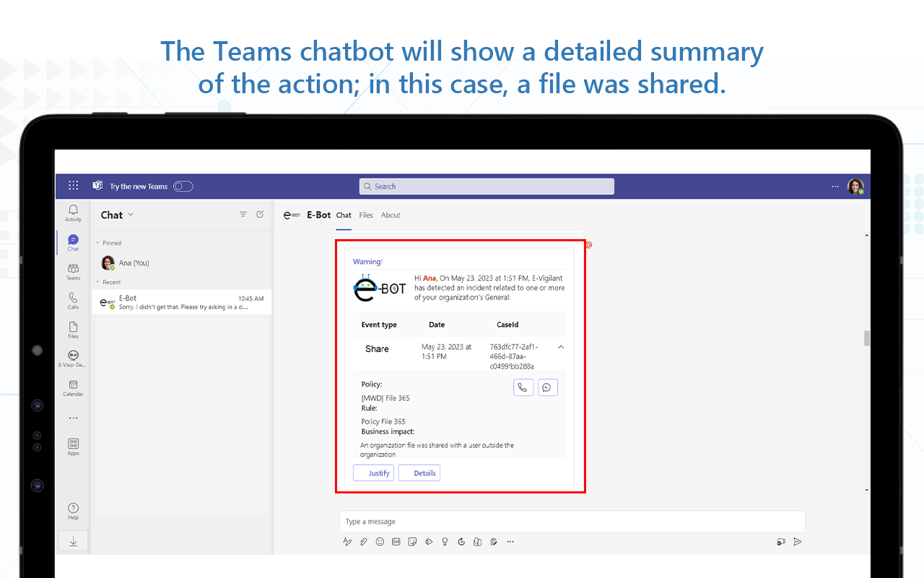Screen dimensions: 924x578
Task: Send the message with arrow icon
Action: click(798, 541)
